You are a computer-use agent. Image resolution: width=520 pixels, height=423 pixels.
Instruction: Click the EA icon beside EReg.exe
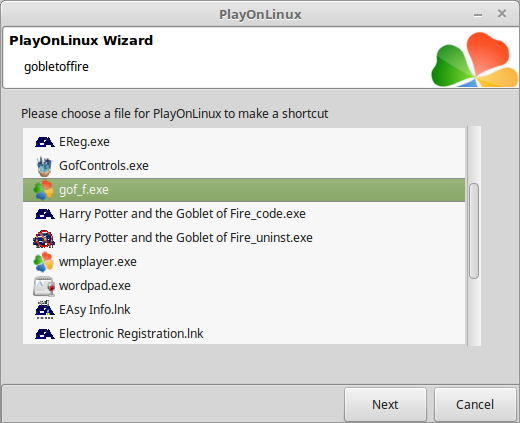(44, 142)
